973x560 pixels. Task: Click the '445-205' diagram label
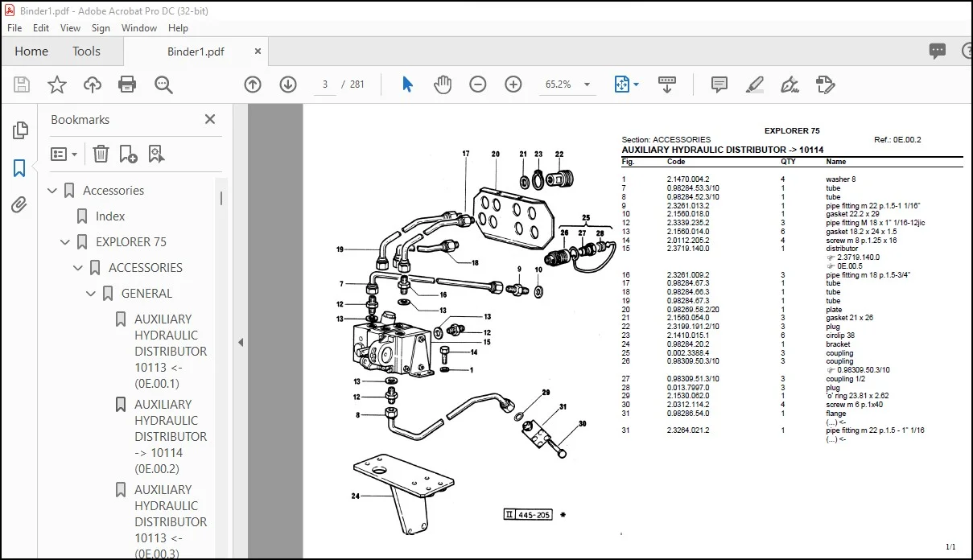point(534,514)
